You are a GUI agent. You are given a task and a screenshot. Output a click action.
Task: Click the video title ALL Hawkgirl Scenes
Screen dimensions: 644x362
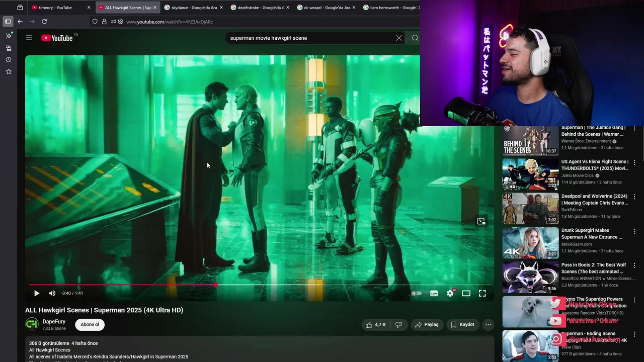[x=104, y=310]
